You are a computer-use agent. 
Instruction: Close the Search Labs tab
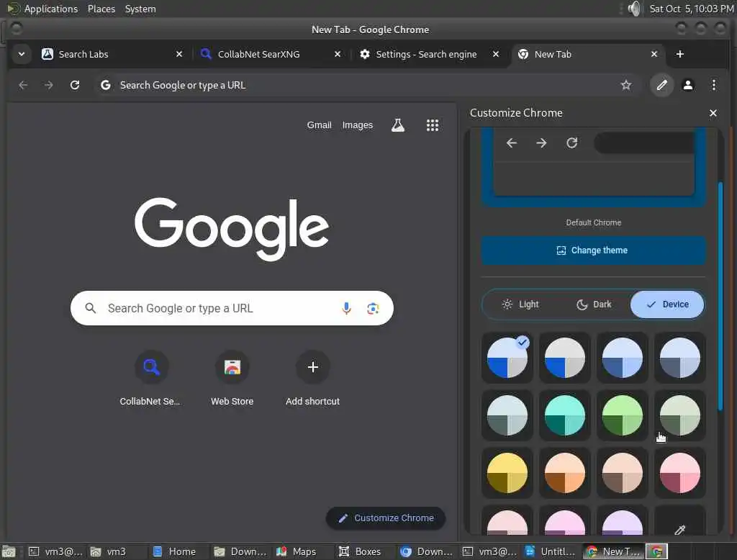[179, 54]
